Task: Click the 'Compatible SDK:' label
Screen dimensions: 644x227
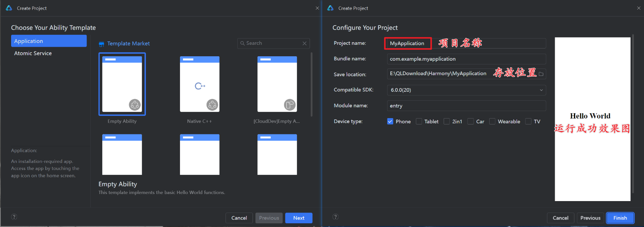Action: coord(353,90)
